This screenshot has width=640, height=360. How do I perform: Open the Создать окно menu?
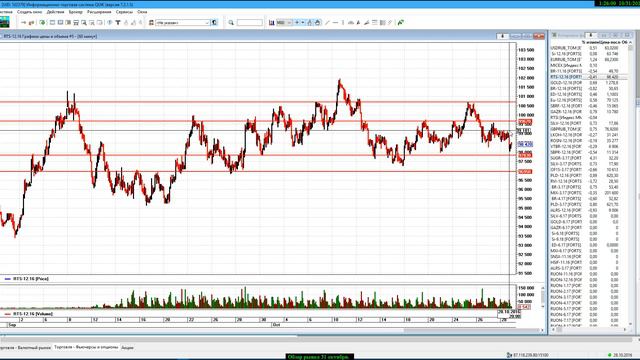[29, 12]
